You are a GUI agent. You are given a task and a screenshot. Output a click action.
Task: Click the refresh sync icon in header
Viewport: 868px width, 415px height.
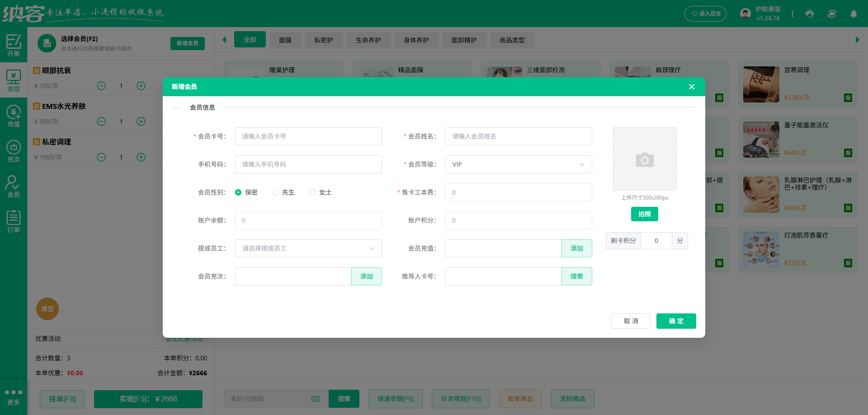pyautogui.click(x=832, y=14)
